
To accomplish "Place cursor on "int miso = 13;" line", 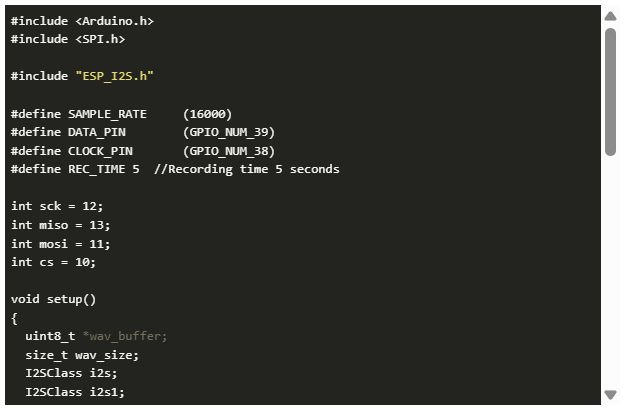I will (61, 225).
